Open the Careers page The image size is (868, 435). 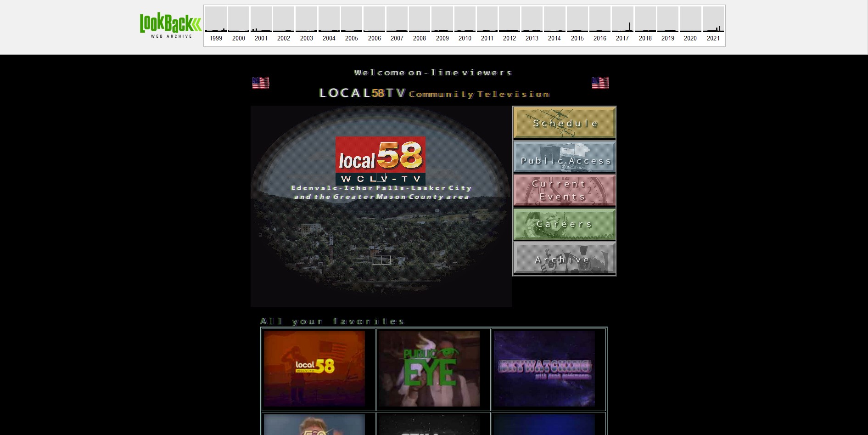(x=565, y=224)
